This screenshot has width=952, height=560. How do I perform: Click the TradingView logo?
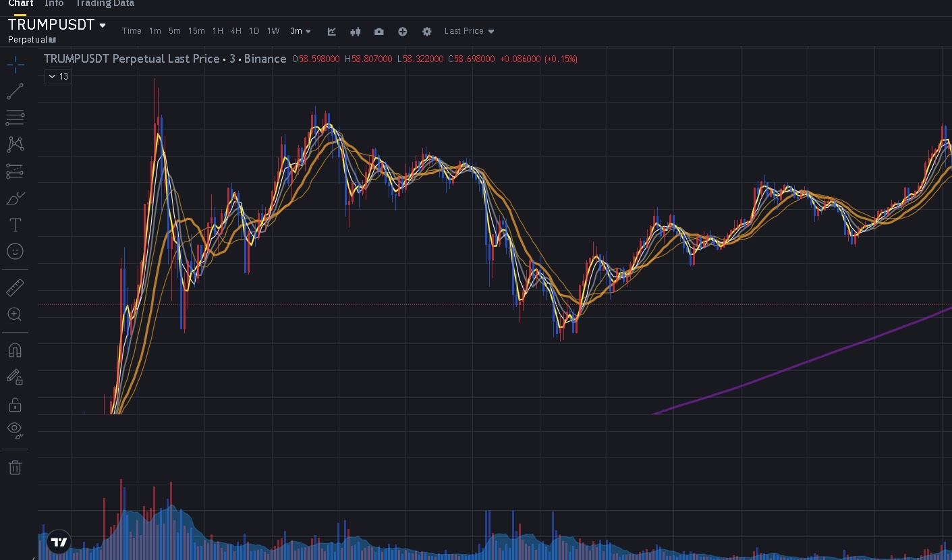pos(59,542)
